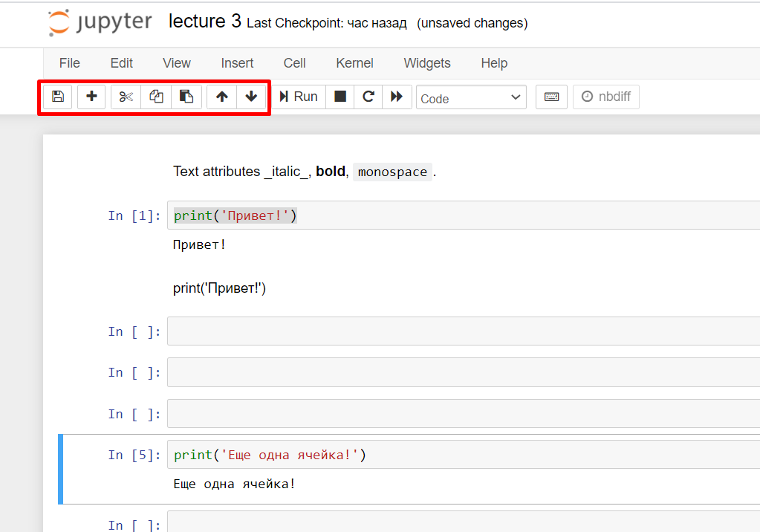Cut selected cells with scissors icon

126,97
